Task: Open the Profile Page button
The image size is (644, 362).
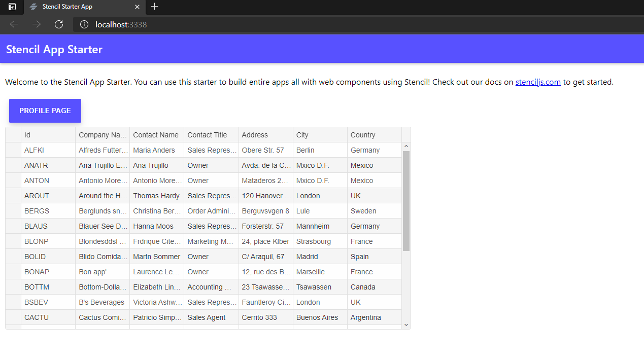Action: 45,111
